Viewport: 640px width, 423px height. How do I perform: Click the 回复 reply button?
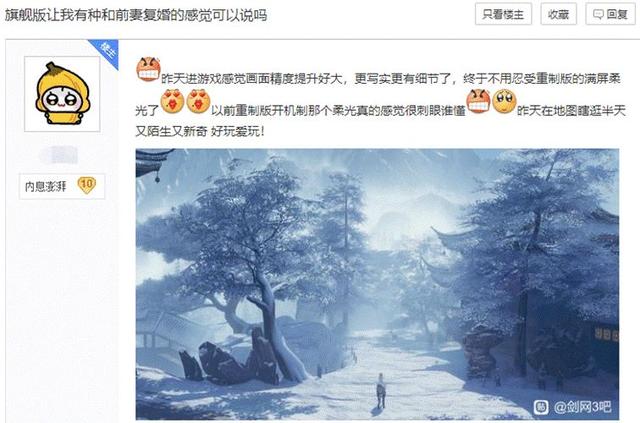610,14
